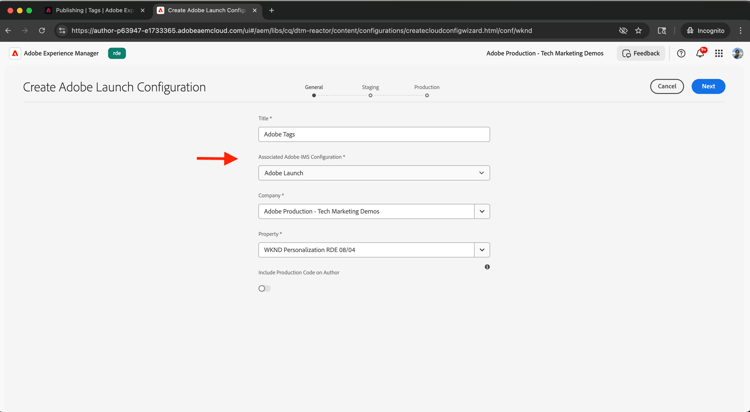750x412 pixels.
Task: Expand the Company combo box chevron
Action: point(482,212)
